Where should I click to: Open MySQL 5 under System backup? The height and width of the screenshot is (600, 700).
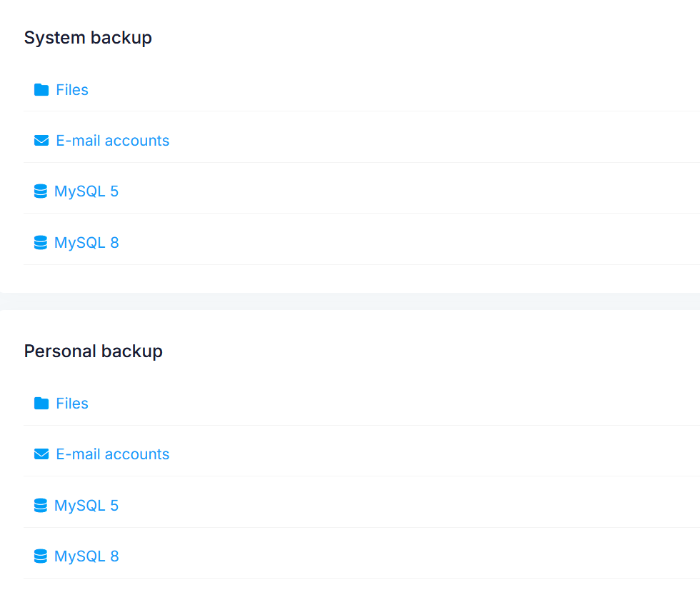coord(86,191)
